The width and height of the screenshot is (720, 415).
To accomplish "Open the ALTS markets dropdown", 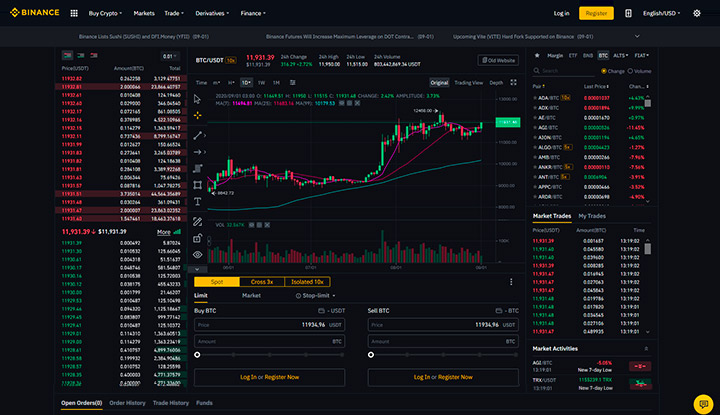I will [x=620, y=56].
